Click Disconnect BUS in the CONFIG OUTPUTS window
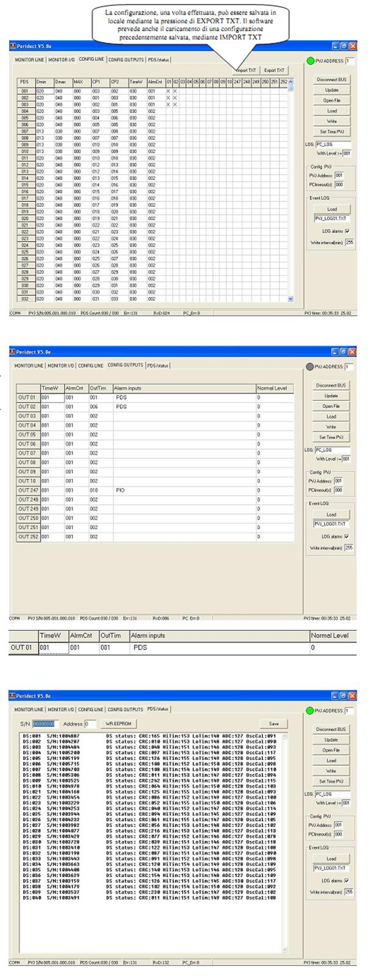The image size is (375, 980). 331,385
